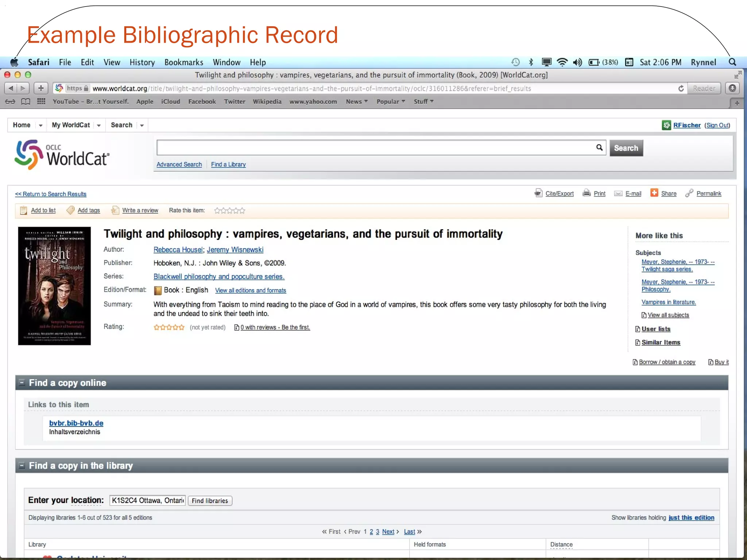Open the File menu
This screenshot has height=560, width=747.
(65, 62)
